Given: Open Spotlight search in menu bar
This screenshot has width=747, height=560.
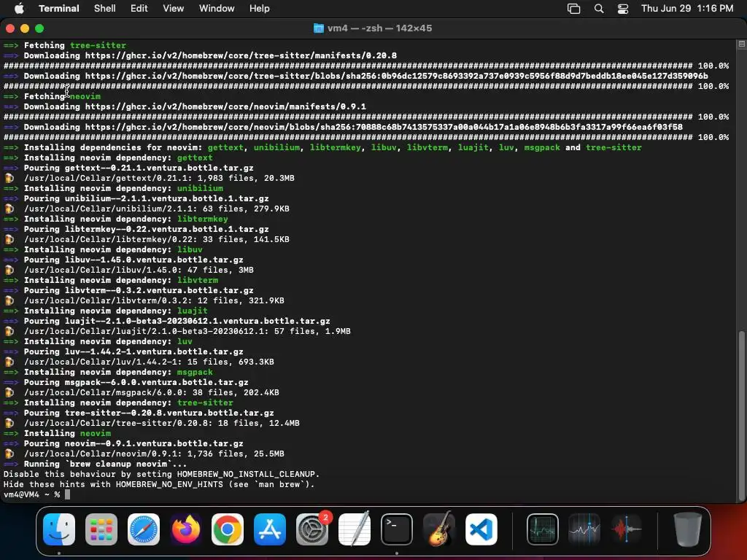Looking at the screenshot, I should 599,9.
